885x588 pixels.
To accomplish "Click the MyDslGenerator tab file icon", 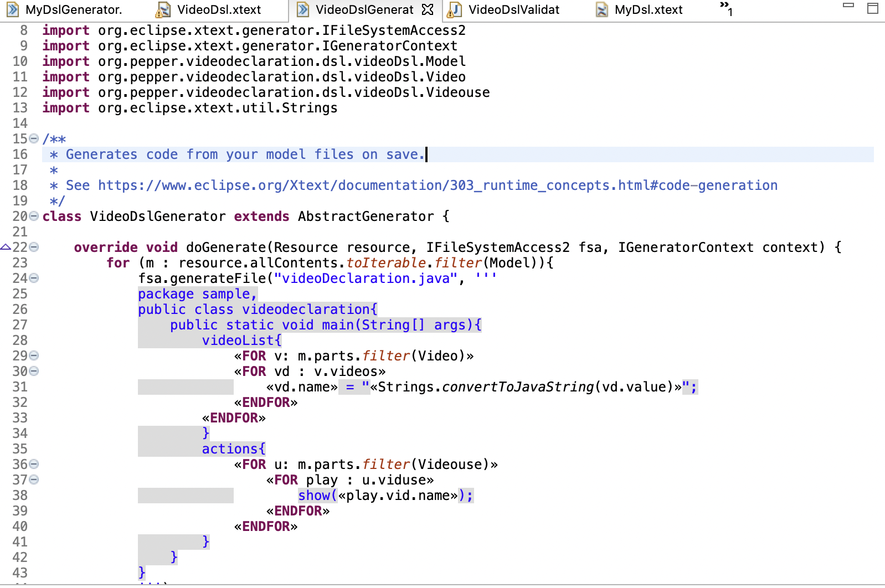I will coord(12,9).
